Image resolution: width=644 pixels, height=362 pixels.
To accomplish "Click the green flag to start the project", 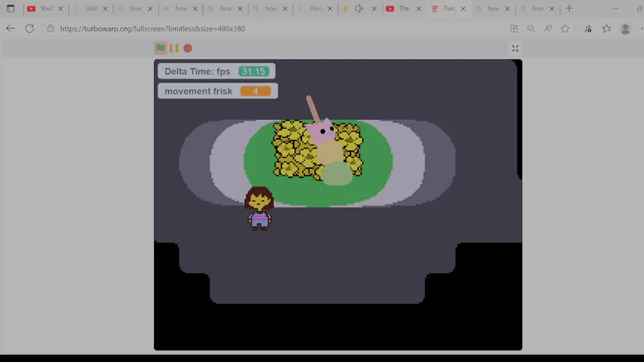I will (x=160, y=48).
